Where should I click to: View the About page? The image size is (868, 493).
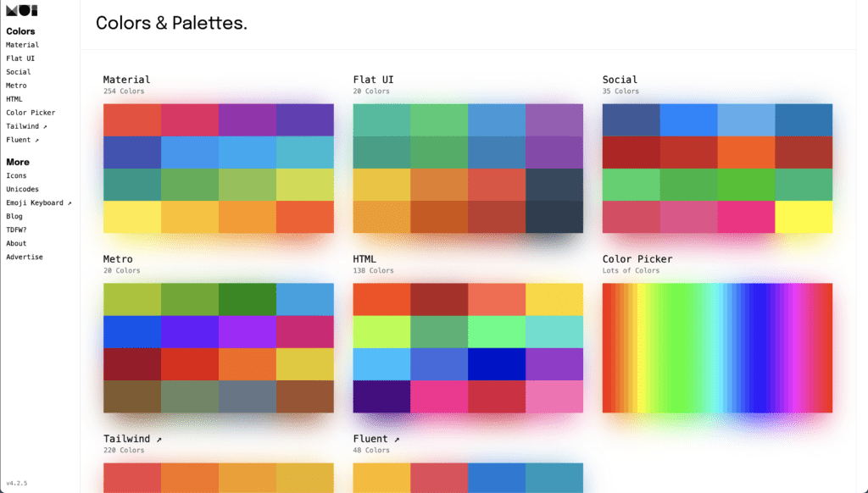[15, 243]
